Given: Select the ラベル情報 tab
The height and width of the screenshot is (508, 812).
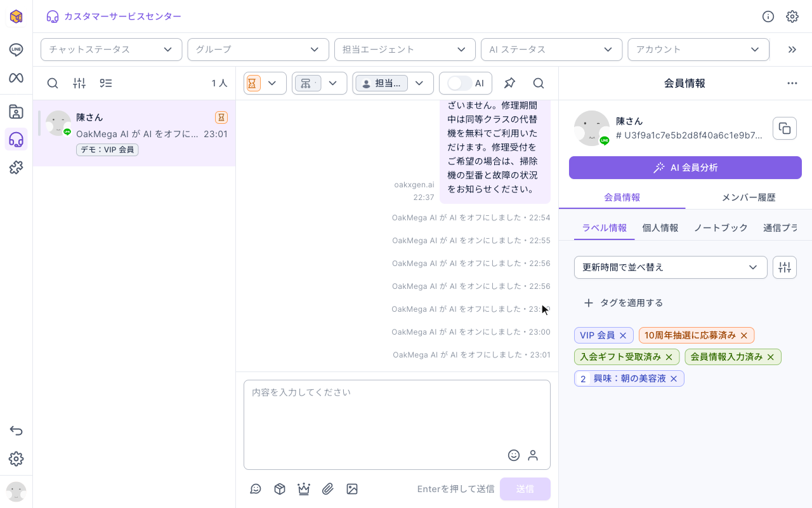Looking at the screenshot, I should (x=605, y=228).
